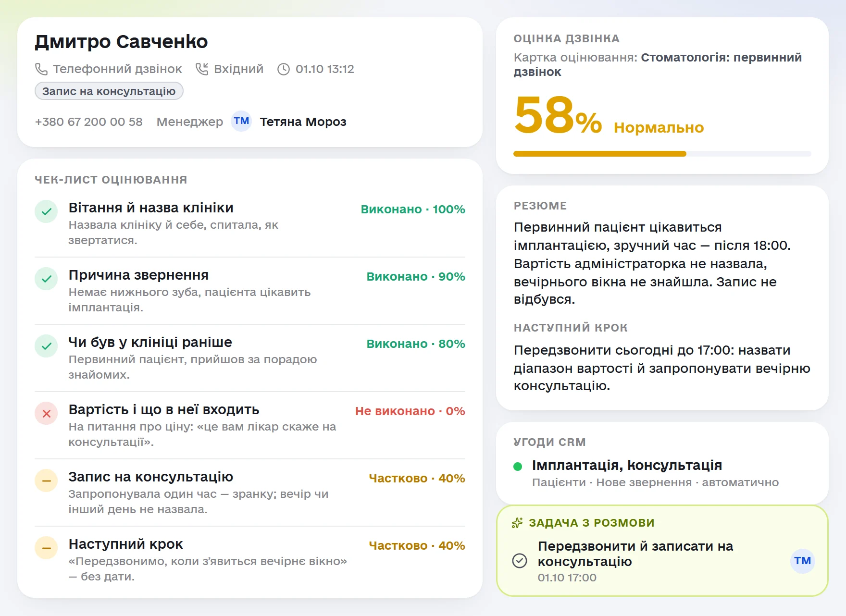Click the Пацієнти · Нове звернення · автоматично line
The width and height of the screenshot is (846, 616).
tap(655, 482)
